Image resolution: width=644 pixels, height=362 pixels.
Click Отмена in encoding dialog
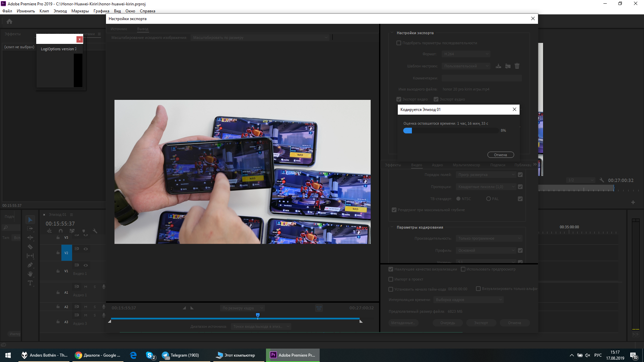[x=500, y=155]
